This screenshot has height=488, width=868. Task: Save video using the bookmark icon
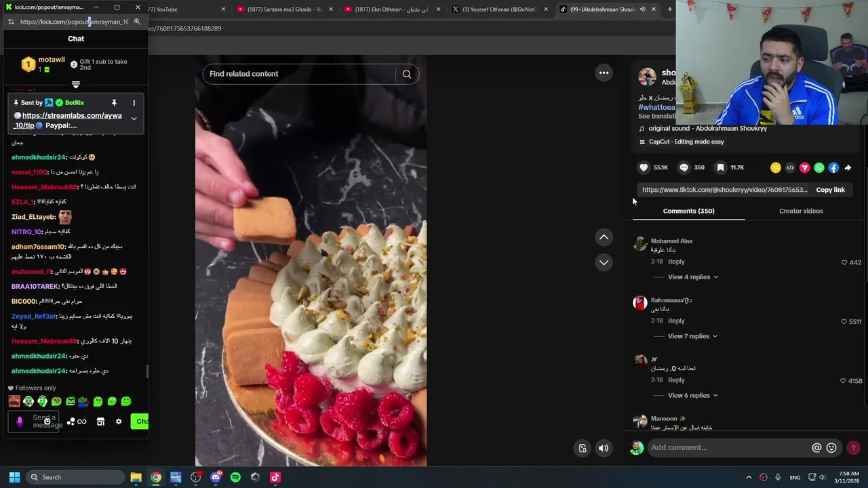(720, 167)
